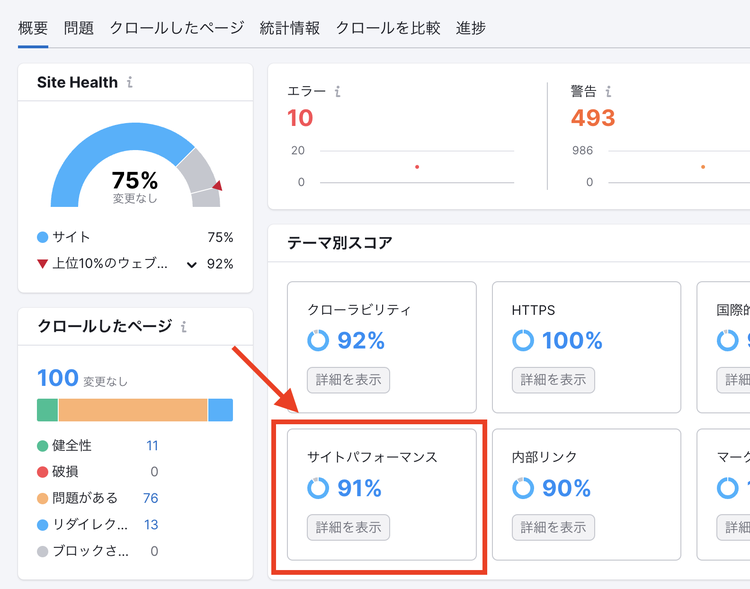Click the テーマ別スコア heading
750x589 pixels.
(x=340, y=243)
